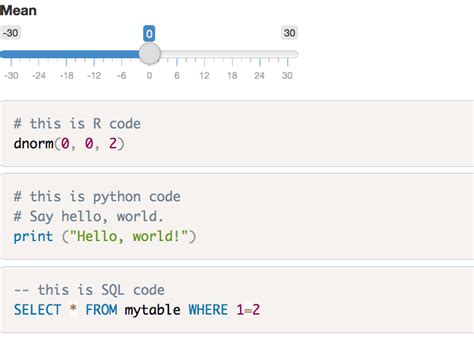This screenshot has width=474, height=363.
Task: Click the print Hello world python line
Action: tap(105, 236)
